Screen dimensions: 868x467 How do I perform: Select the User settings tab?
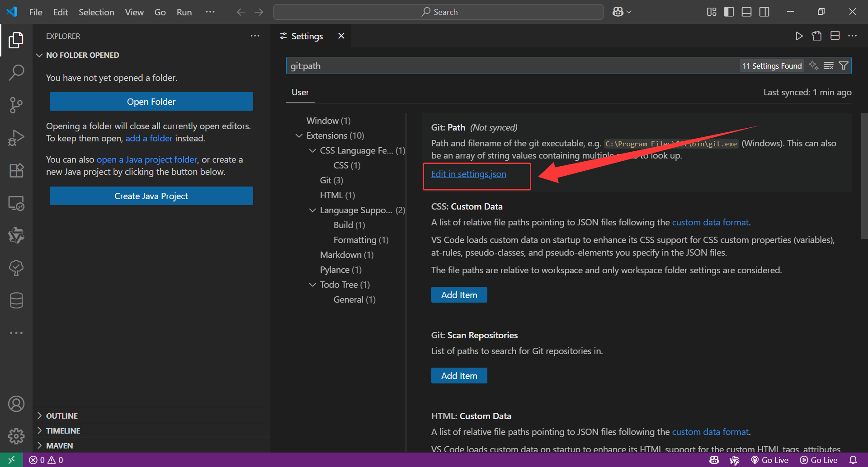(x=300, y=92)
